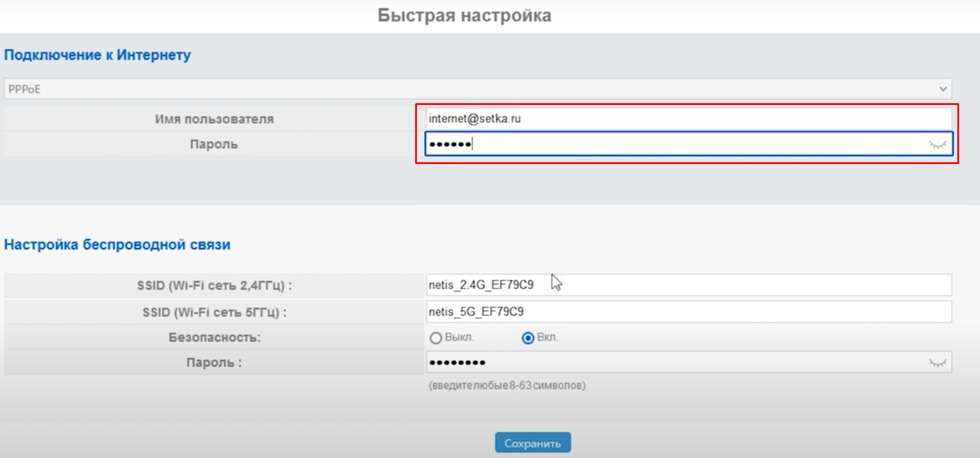Focus the 2.4GHz SSID input field

point(689,285)
